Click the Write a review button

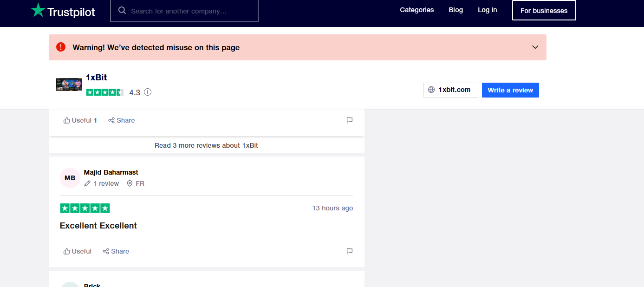(x=510, y=90)
